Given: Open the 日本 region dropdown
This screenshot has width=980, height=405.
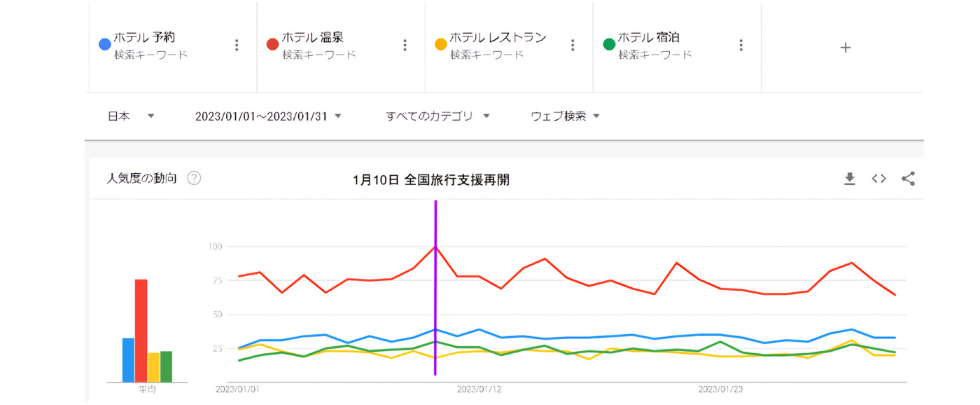Looking at the screenshot, I should click(131, 116).
